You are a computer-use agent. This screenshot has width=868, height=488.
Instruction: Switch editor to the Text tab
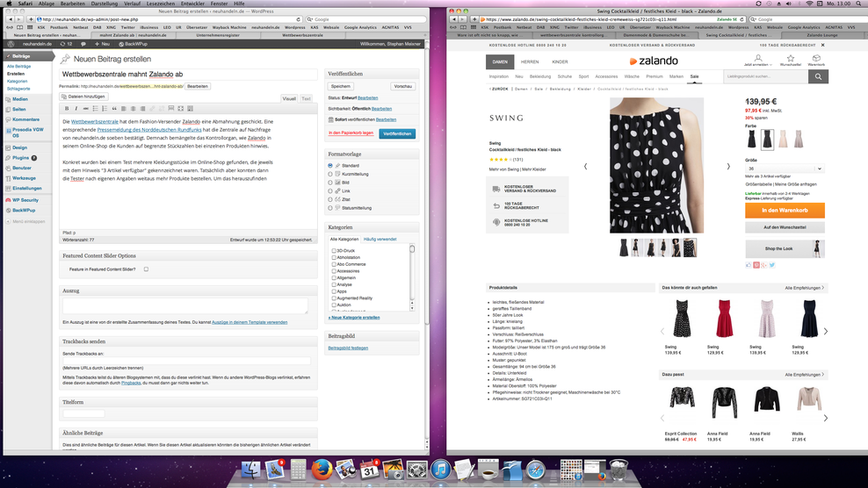[306, 98]
